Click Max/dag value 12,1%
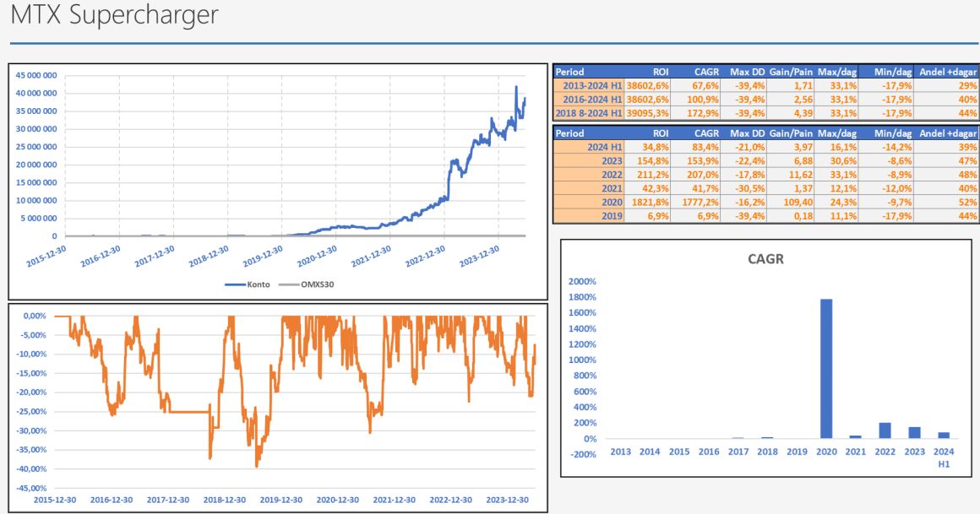Image resolution: width=980 pixels, height=514 pixels. coord(844,188)
